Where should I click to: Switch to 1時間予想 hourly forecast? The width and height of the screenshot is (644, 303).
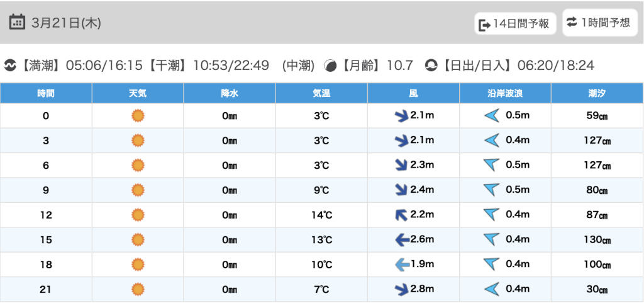click(x=598, y=23)
